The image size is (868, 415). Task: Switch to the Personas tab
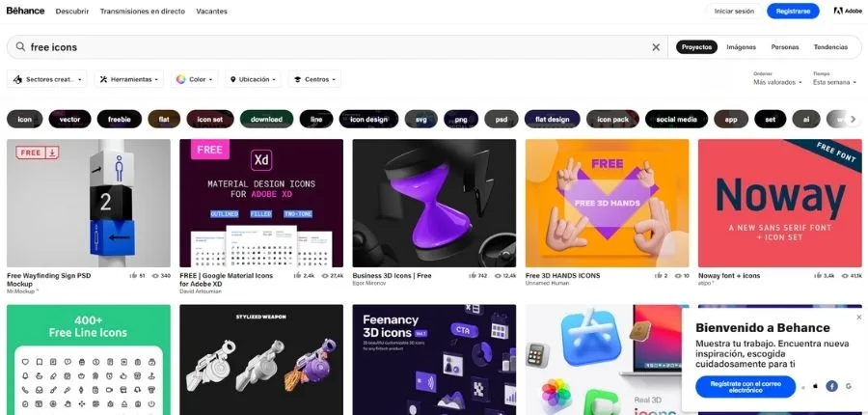pyautogui.click(x=784, y=47)
